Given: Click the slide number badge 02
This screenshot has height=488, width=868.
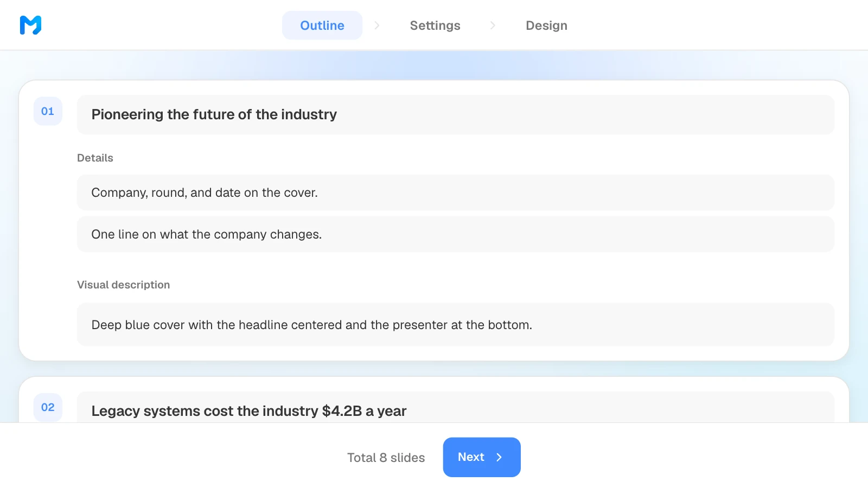Looking at the screenshot, I should pyautogui.click(x=48, y=407).
